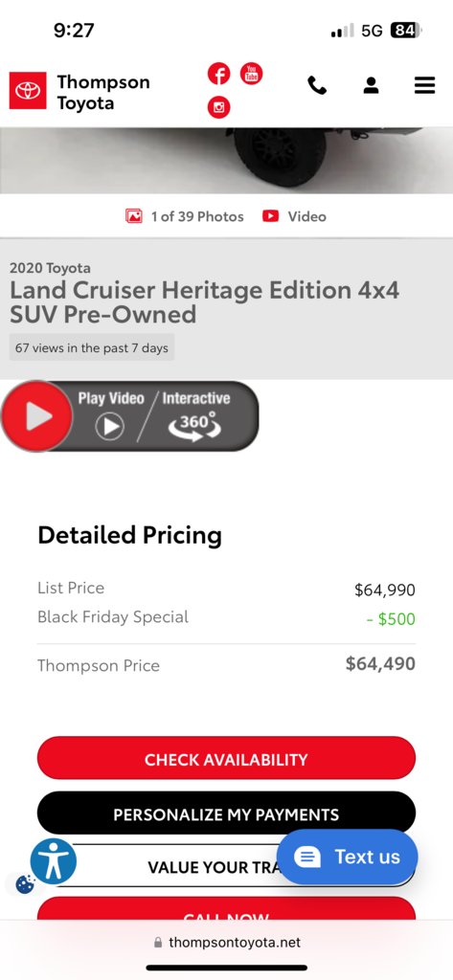This screenshot has width=453, height=980.
Task: Click Play Video circle icon
Action: [110, 427]
